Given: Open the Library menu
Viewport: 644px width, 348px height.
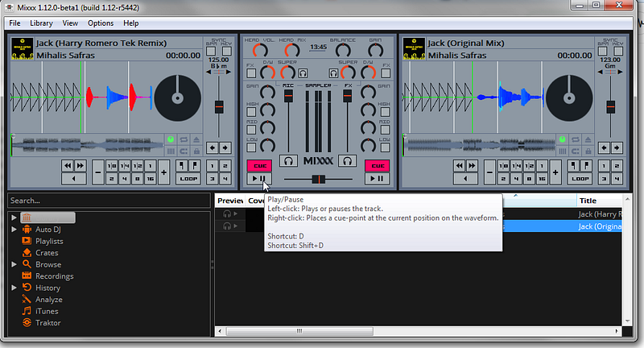Looking at the screenshot, I should point(41,23).
